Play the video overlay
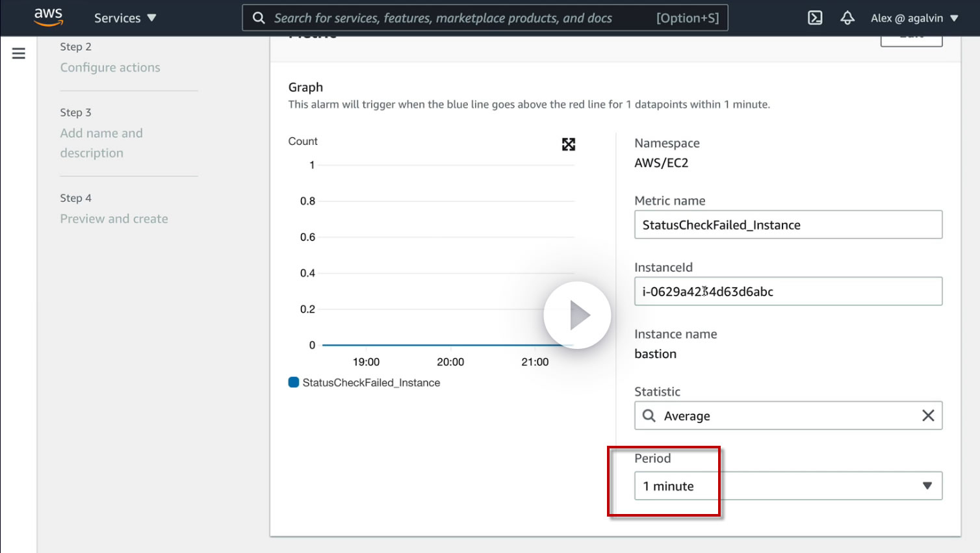 [x=577, y=315]
